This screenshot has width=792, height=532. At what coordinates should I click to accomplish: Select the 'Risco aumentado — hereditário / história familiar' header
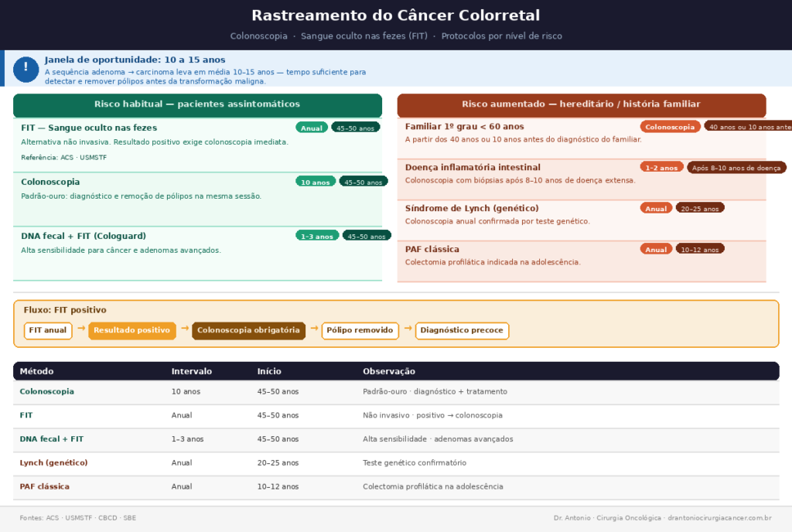[x=582, y=105]
